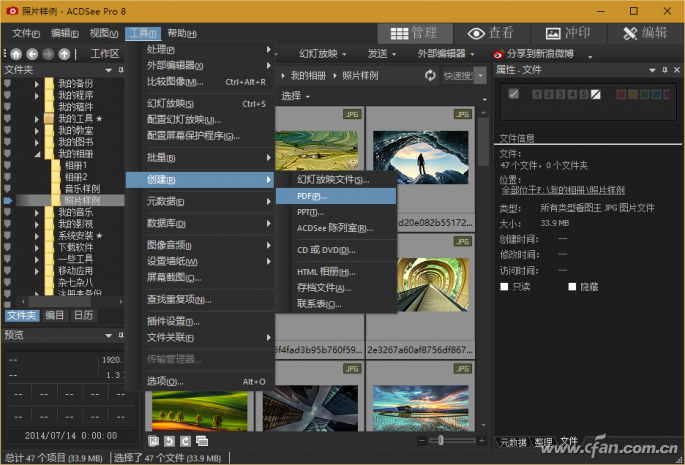Open the 帮助 menu
Image resolution: width=685 pixels, height=465 pixels.
[x=182, y=33]
